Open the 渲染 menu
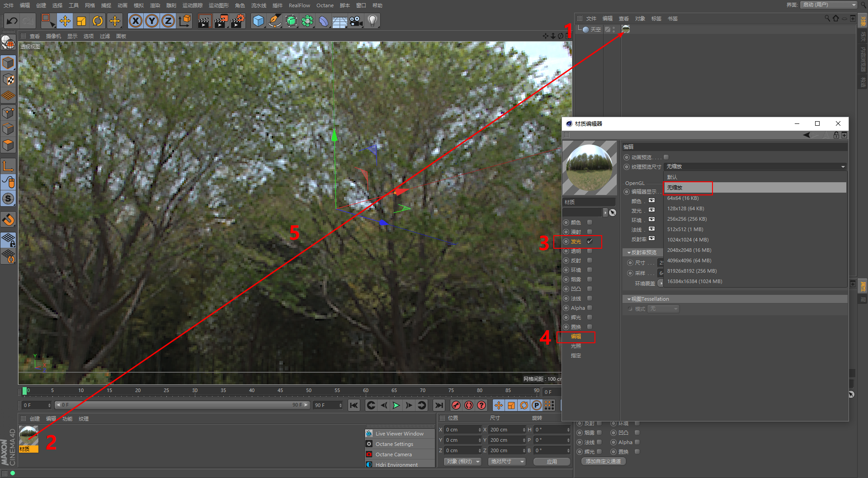 155,5
